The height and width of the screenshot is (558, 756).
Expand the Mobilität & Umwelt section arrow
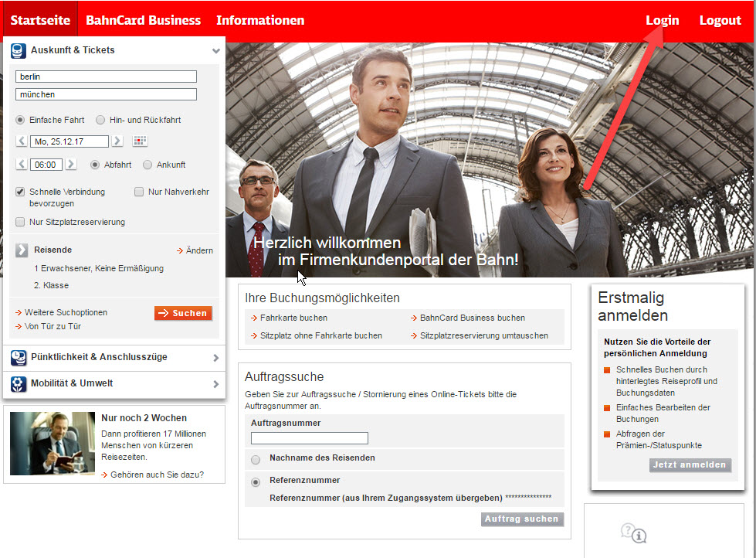pyautogui.click(x=215, y=384)
